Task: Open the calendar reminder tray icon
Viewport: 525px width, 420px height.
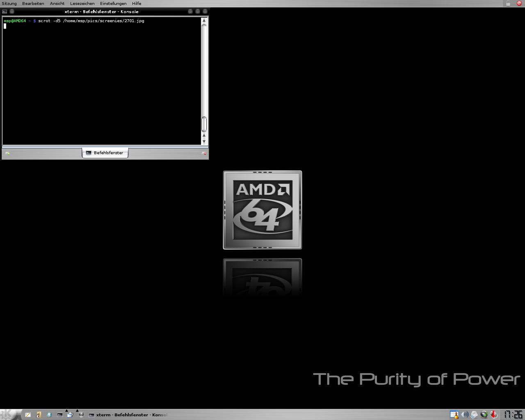Action: coord(454,415)
